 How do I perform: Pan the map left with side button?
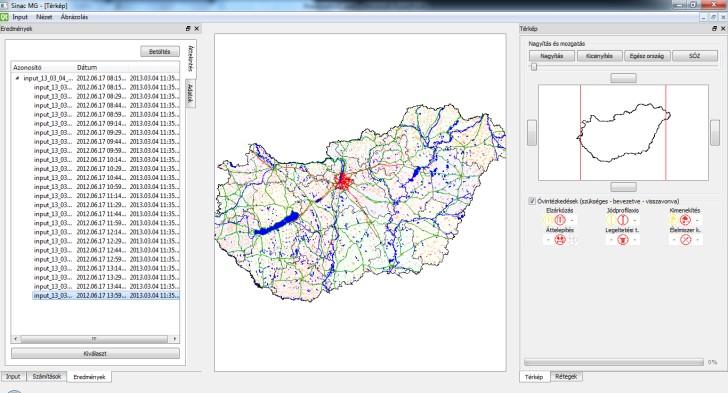pyautogui.click(x=532, y=132)
